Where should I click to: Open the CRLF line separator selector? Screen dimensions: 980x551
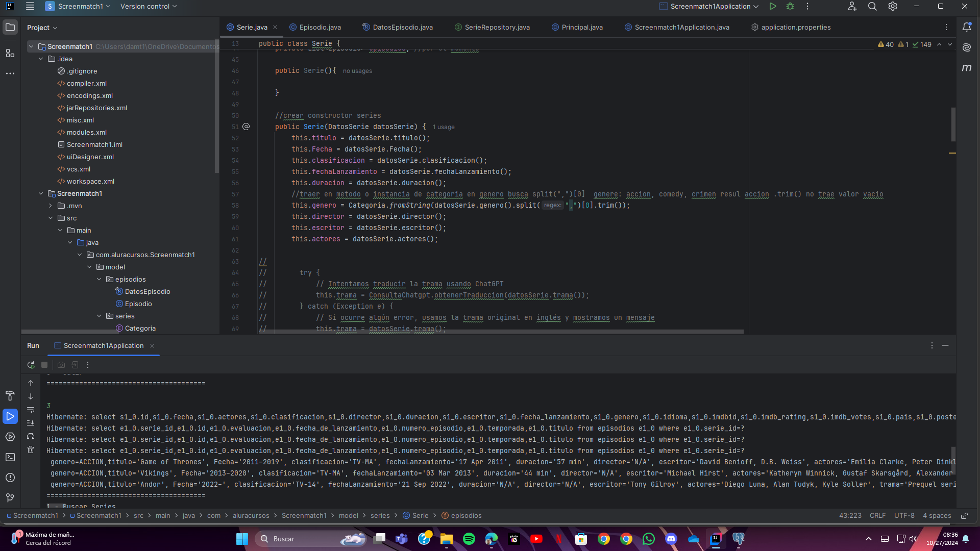[x=877, y=516]
